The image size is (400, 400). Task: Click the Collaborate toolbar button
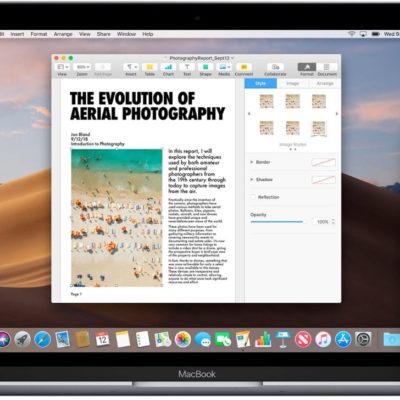tap(275, 67)
